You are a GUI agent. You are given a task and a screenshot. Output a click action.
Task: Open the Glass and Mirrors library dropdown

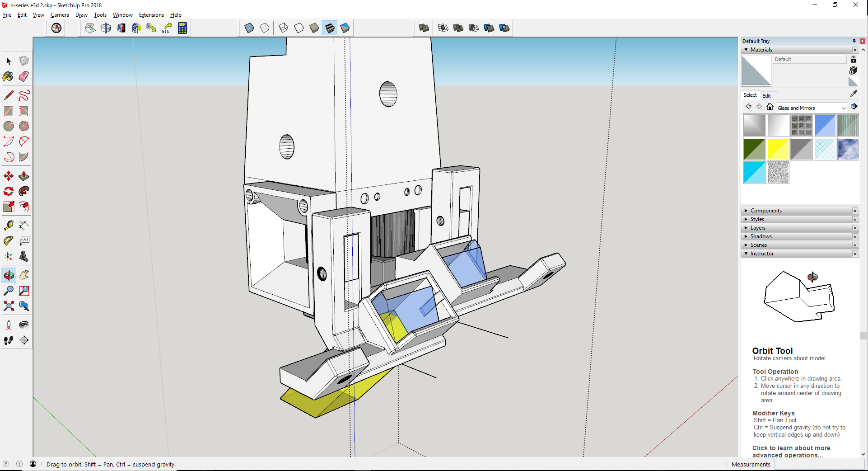pyautogui.click(x=812, y=108)
